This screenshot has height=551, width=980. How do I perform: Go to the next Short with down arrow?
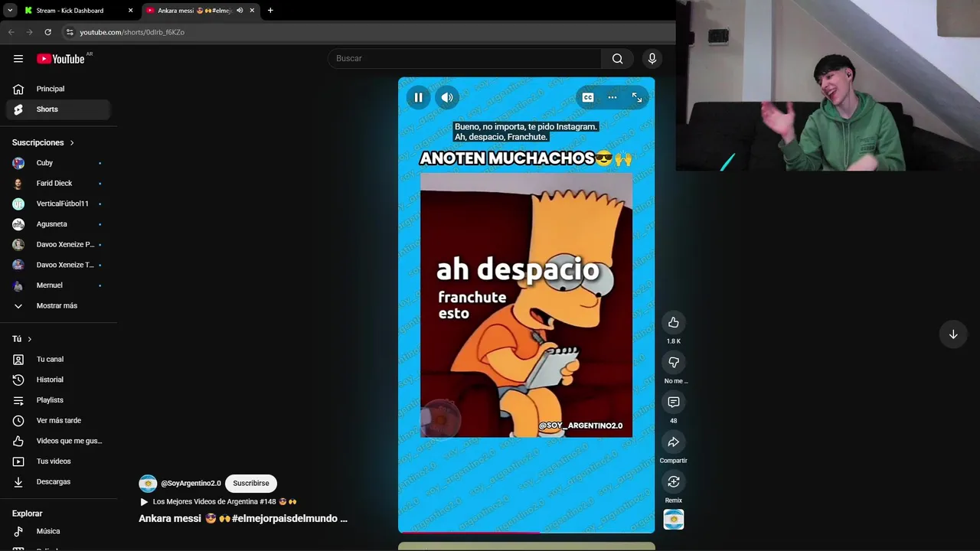[x=953, y=334]
